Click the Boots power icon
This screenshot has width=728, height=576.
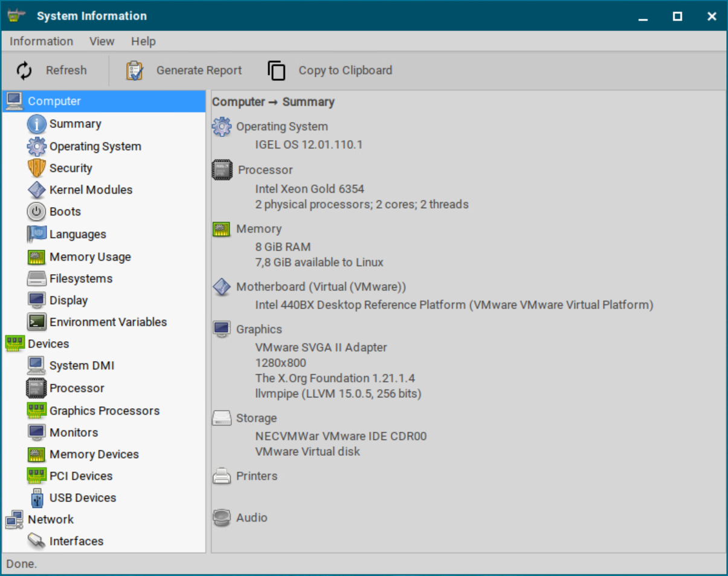coord(36,211)
